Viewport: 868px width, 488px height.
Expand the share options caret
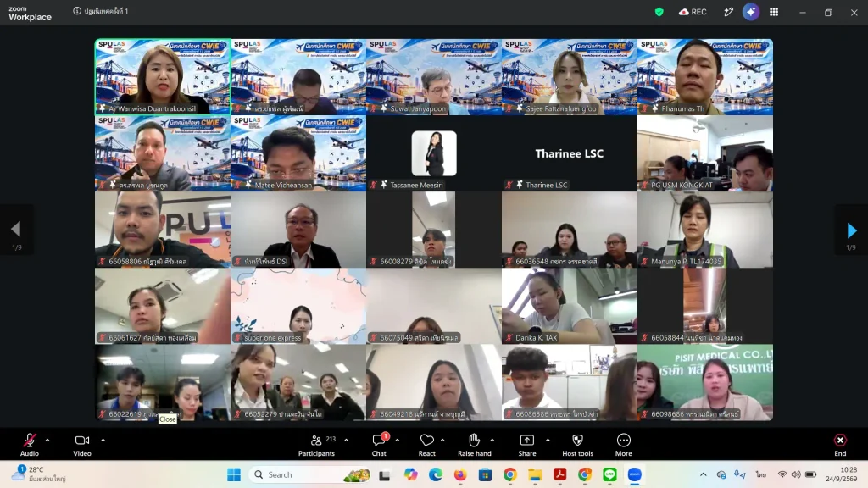point(548,441)
